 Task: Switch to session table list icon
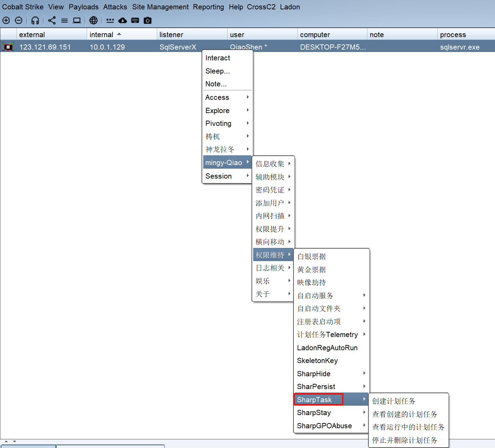click(65, 20)
